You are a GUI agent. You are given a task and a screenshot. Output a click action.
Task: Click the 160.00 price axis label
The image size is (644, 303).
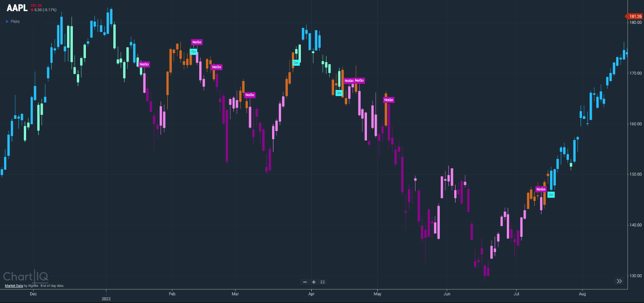tap(635, 124)
